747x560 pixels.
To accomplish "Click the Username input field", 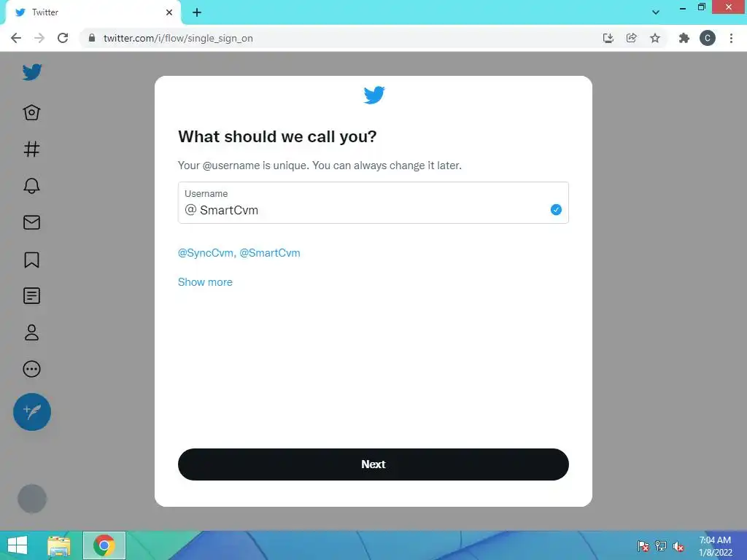I will (373, 203).
